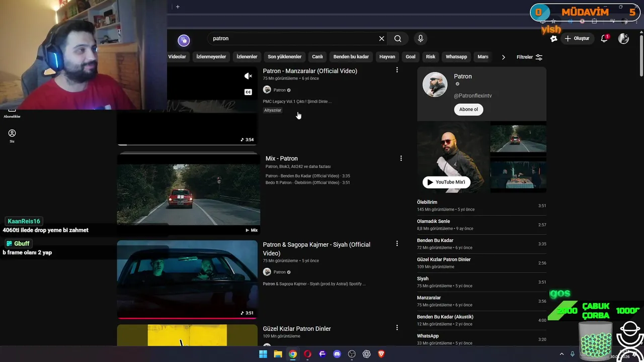Open Discord from the taskbar

tap(337, 354)
